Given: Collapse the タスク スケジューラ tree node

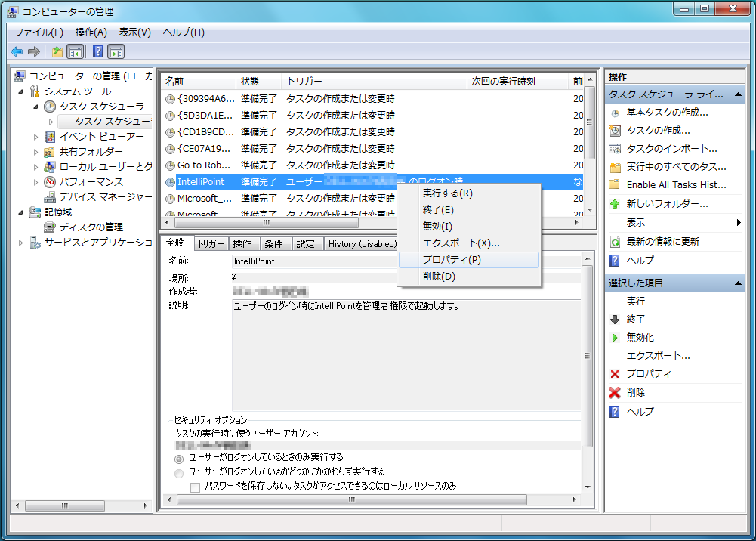Looking at the screenshot, I should [x=35, y=107].
